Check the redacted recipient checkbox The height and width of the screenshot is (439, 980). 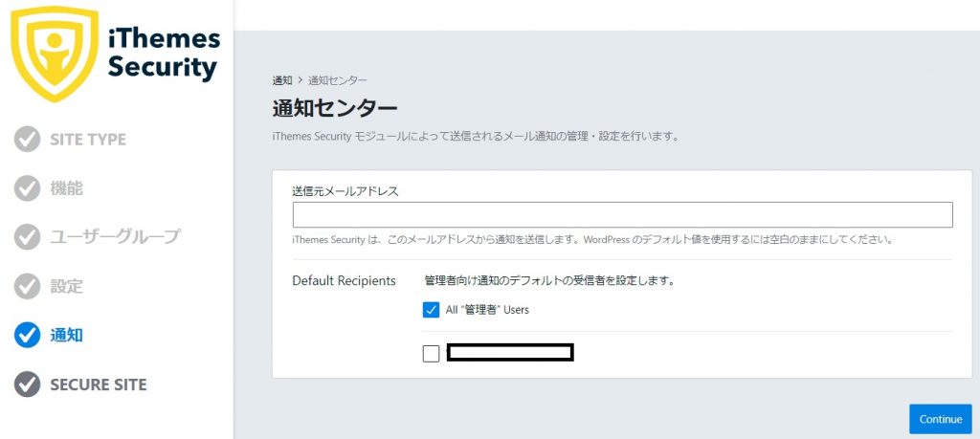432,354
